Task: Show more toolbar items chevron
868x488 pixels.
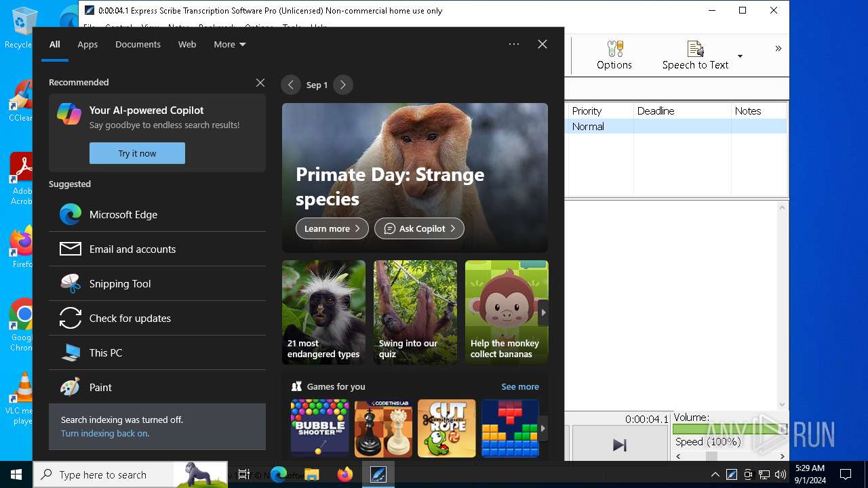Action: click(x=778, y=48)
